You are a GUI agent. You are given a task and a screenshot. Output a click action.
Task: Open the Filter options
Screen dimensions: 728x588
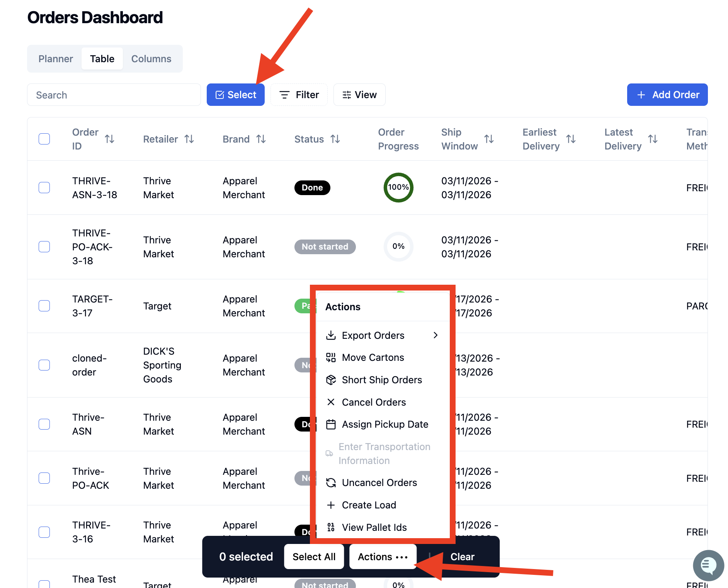(299, 95)
